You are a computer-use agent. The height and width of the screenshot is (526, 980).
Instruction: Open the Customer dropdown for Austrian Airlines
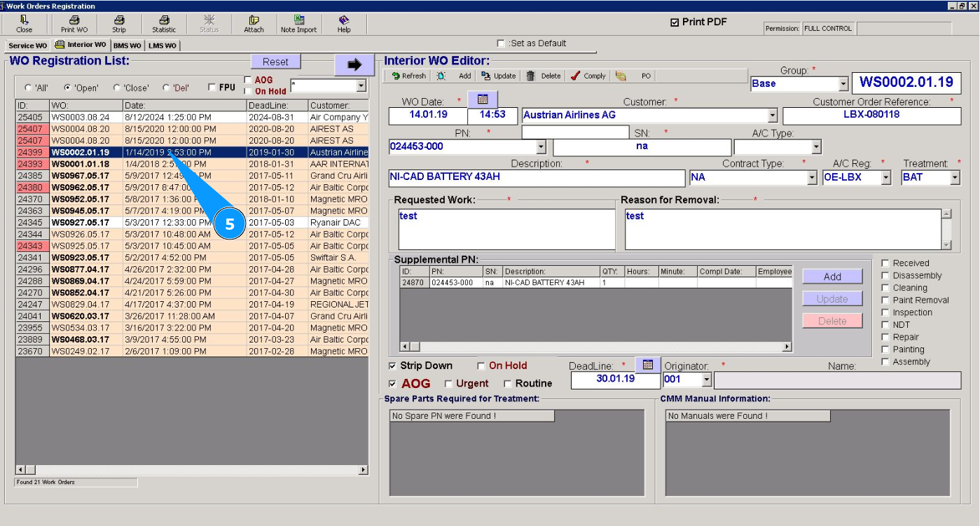[773, 116]
